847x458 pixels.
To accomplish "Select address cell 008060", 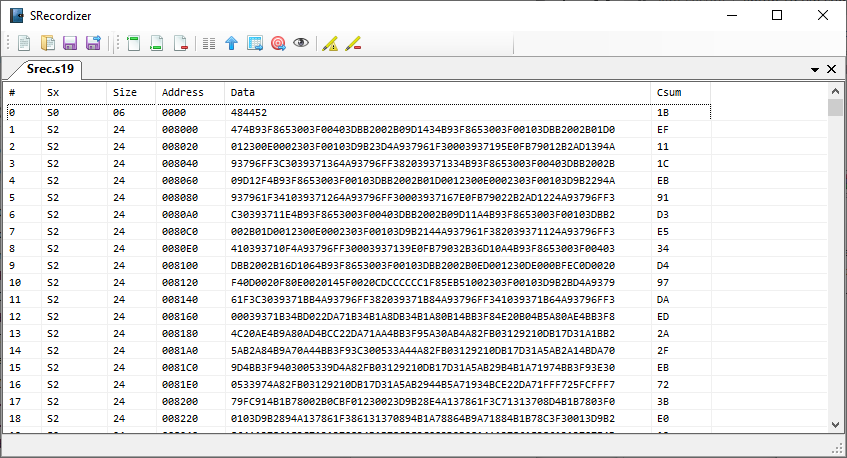I will [180, 180].
